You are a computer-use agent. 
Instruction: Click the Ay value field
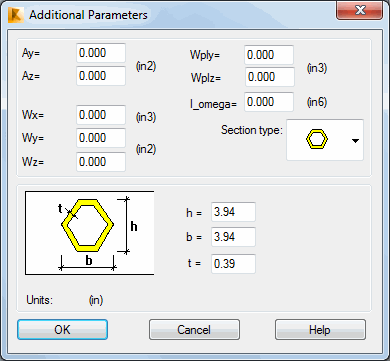point(101,53)
